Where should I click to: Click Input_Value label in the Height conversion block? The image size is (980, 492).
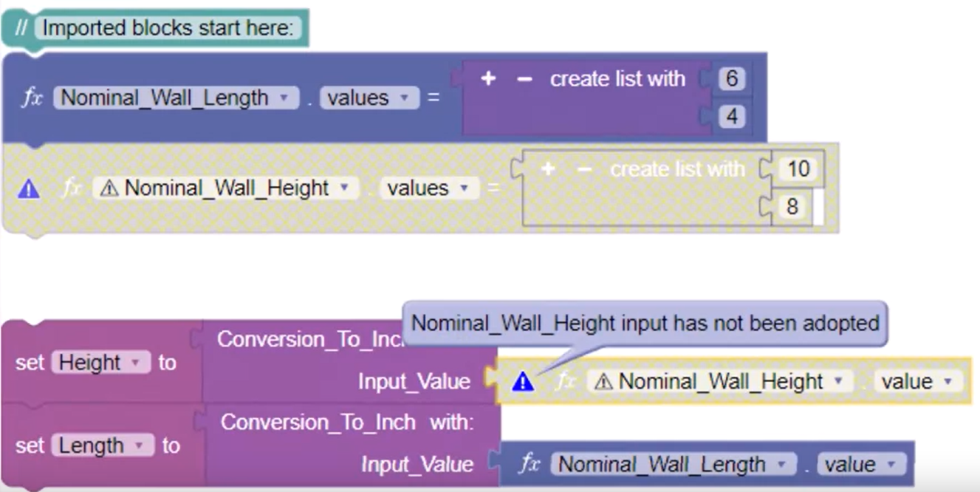(x=414, y=381)
